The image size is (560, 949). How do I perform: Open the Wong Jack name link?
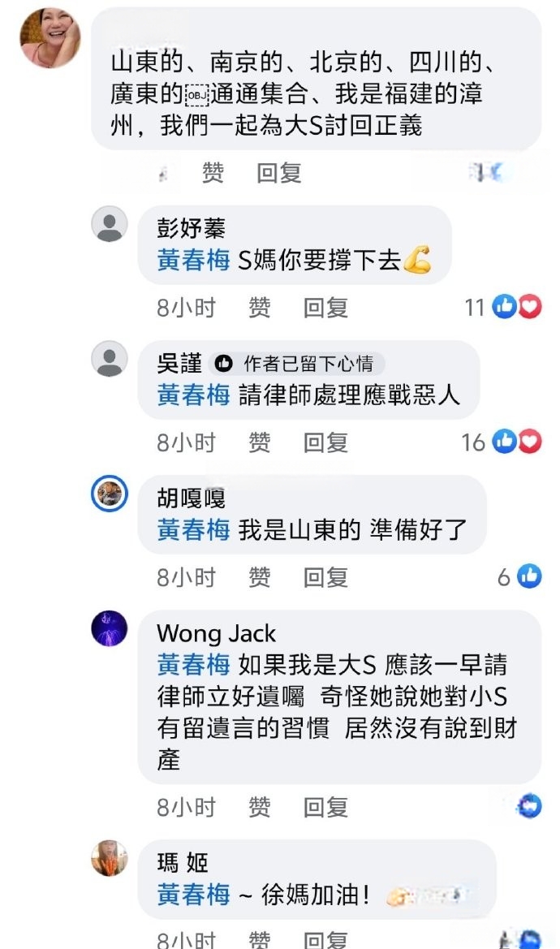click(217, 634)
